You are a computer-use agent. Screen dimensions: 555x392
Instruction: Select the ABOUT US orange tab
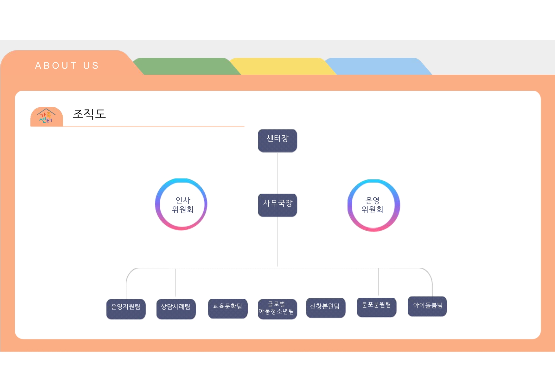[67, 65]
